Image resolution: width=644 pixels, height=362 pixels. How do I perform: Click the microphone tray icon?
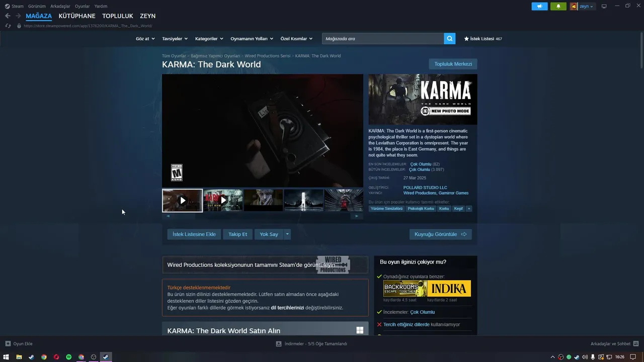tap(593, 357)
